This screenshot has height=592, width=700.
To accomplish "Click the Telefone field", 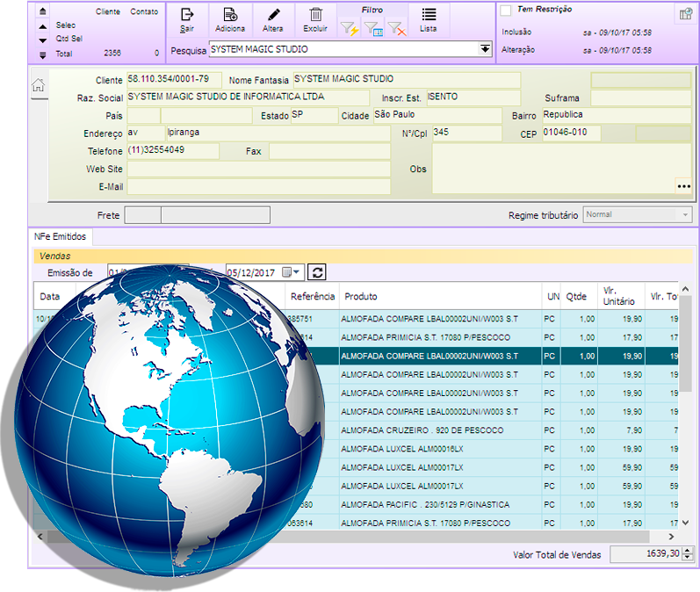I will pos(173,151).
